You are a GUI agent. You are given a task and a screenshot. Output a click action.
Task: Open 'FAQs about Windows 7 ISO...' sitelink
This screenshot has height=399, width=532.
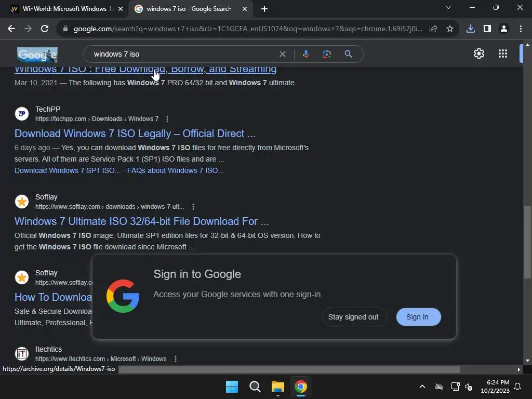click(175, 170)
